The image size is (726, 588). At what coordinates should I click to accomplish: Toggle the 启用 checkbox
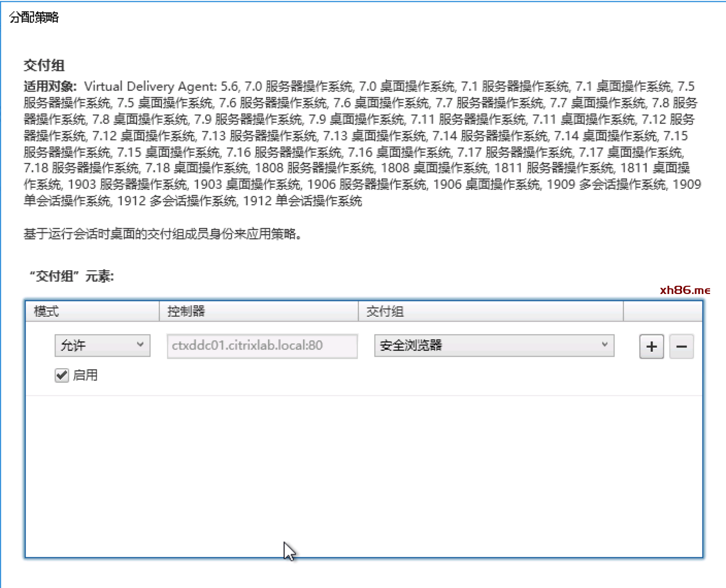62,375
